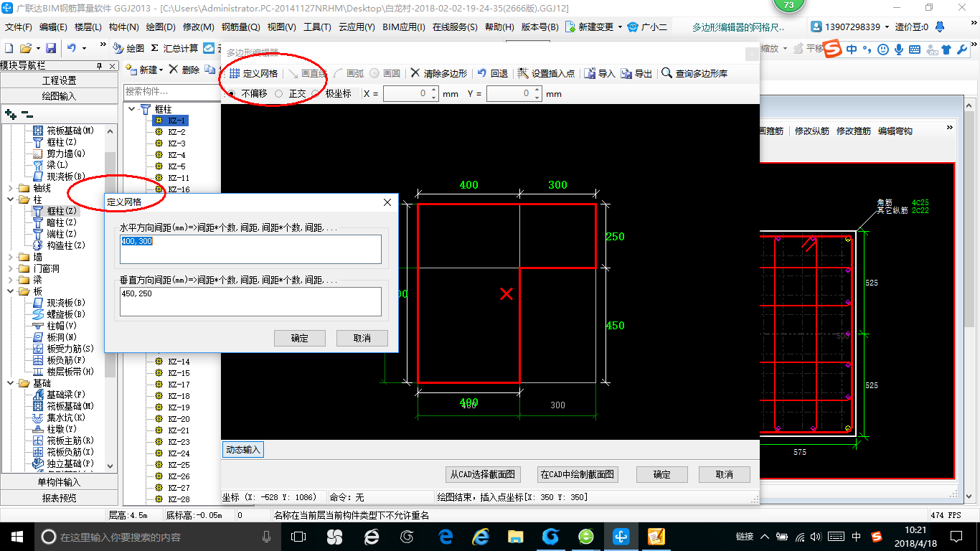Click Windows Start button on taskbar
Screen dimensions: 980x551
[17, 537]
